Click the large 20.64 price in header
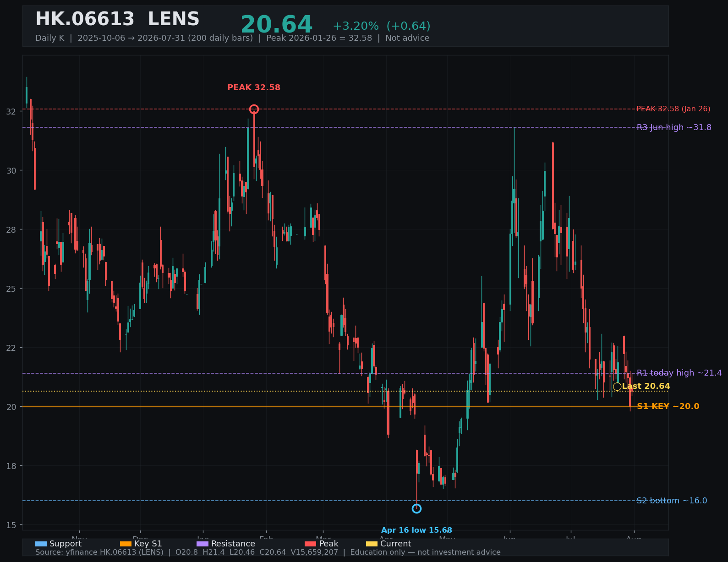This screenshot has height=562, width=728. click(x=276, y=25)
